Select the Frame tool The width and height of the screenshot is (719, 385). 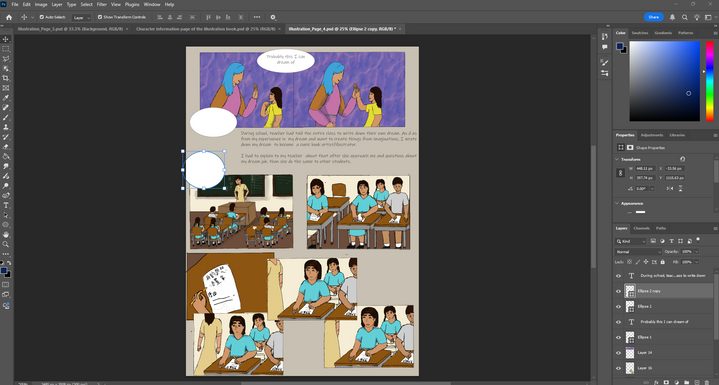6,88
